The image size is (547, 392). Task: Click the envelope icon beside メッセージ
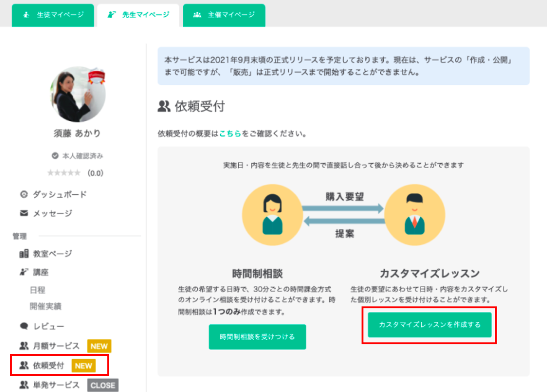pos(24,213)
